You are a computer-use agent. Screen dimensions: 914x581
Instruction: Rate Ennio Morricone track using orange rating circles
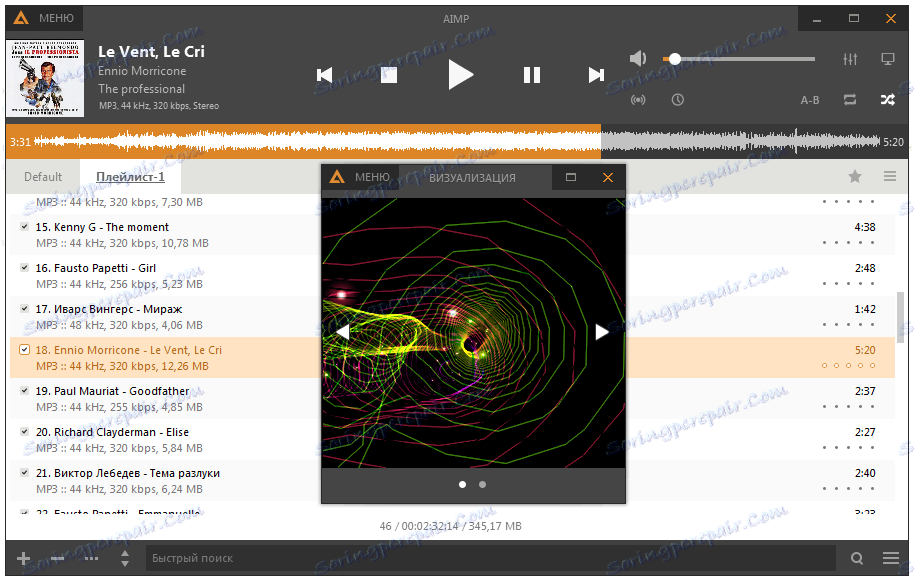tap(848, 365)
